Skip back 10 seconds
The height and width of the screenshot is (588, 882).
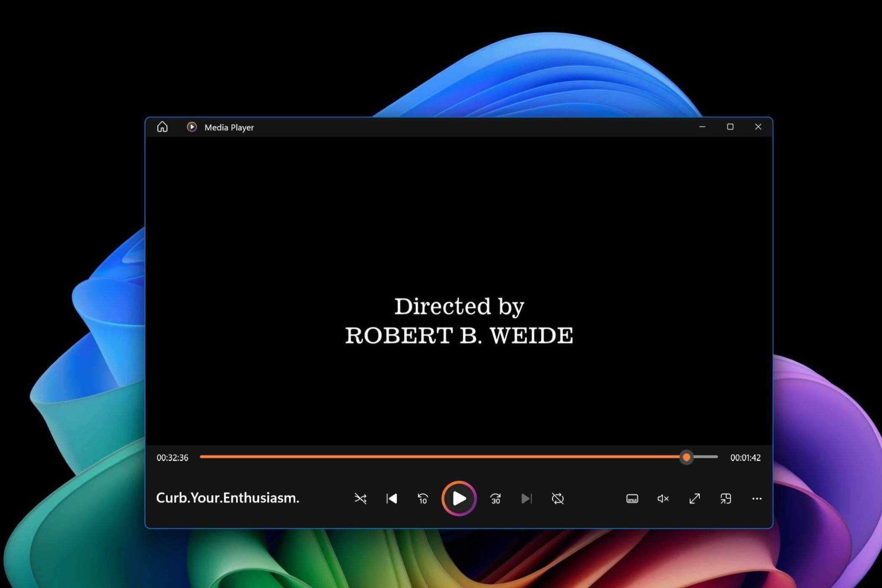423,499
